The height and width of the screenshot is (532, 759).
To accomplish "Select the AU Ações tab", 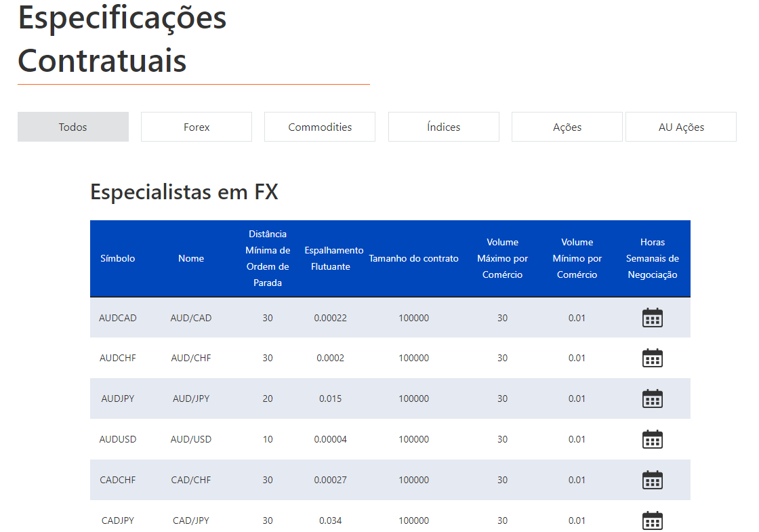I will pos(681,127).
